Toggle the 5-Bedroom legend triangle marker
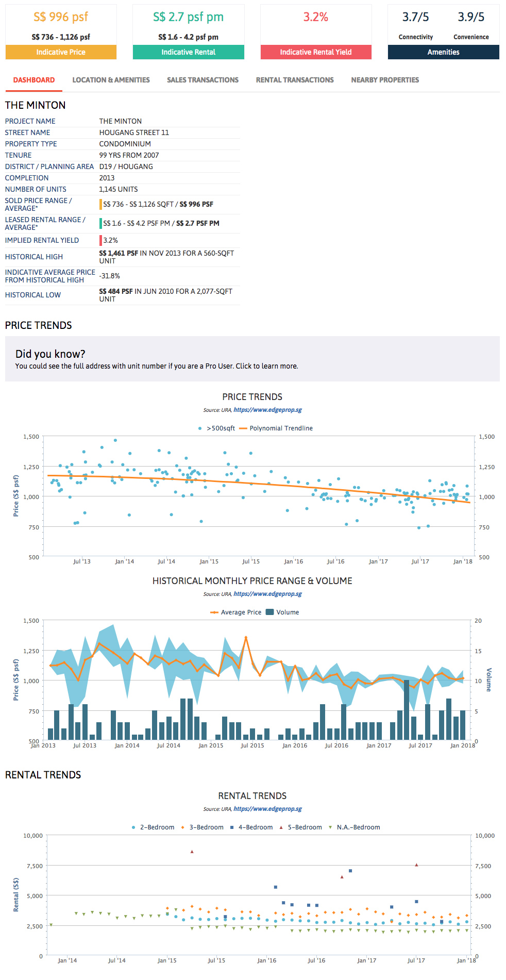Image resolution: width=506 pixels, height=980 pixels. point(281,827)
